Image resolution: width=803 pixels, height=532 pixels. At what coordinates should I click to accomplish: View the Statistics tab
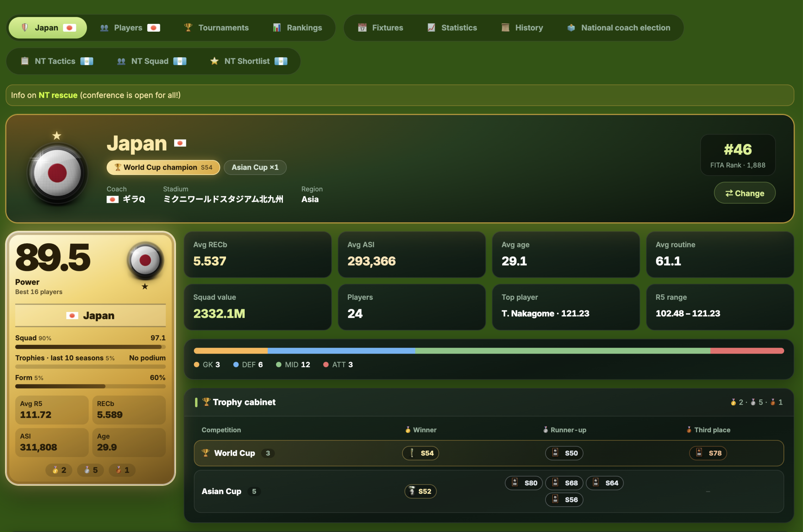452,28
